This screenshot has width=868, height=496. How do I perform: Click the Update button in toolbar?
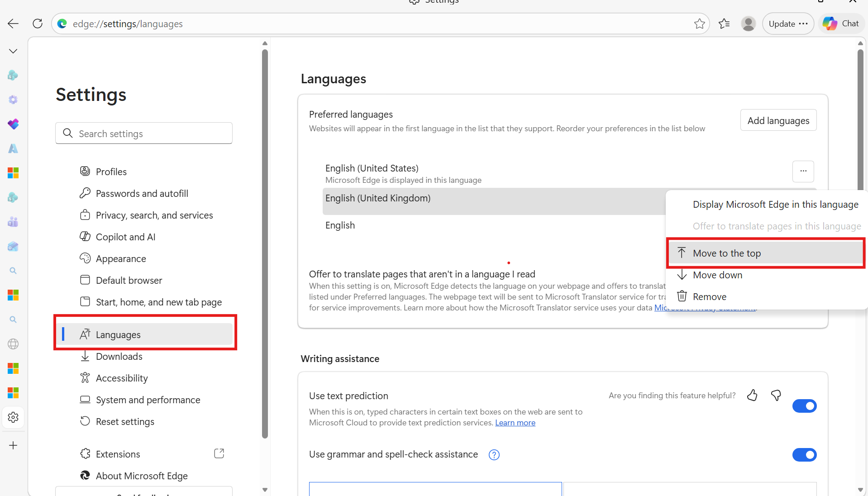[788, 24]
